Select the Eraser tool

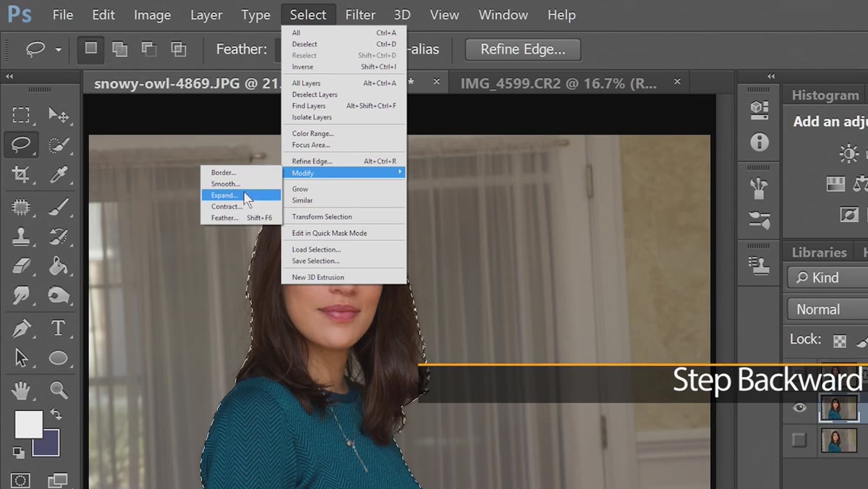(21, 266)
